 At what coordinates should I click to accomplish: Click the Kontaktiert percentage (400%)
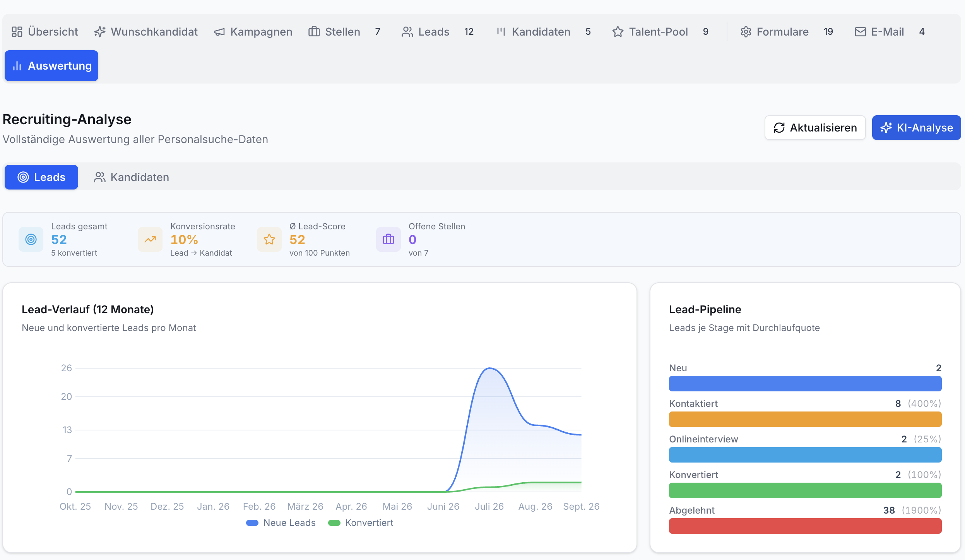[x=924, y=404]
